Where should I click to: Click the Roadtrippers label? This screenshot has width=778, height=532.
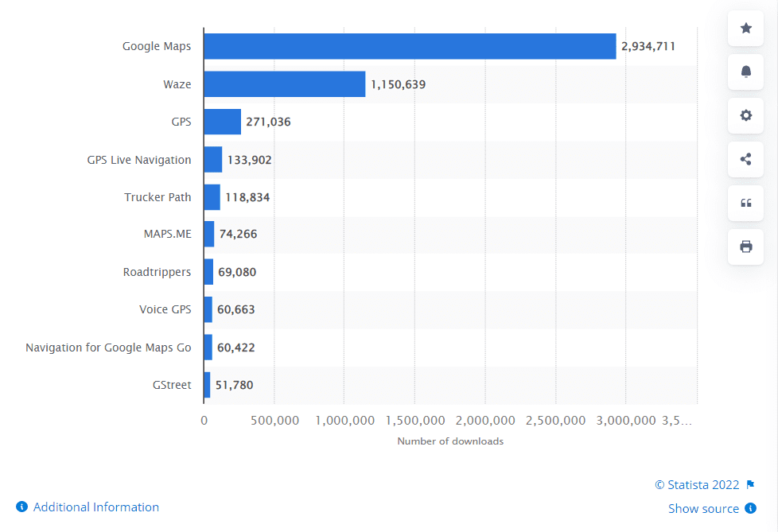pos(157,272)
